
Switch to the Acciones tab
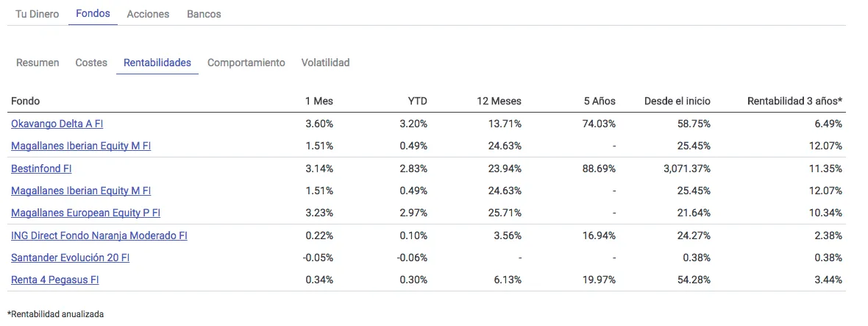(148, 14)
